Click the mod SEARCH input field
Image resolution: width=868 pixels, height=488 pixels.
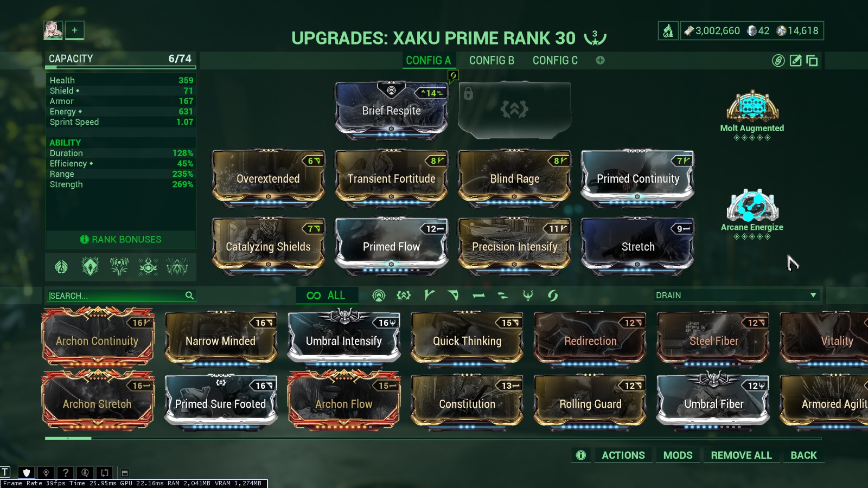(x=120, y=296)
